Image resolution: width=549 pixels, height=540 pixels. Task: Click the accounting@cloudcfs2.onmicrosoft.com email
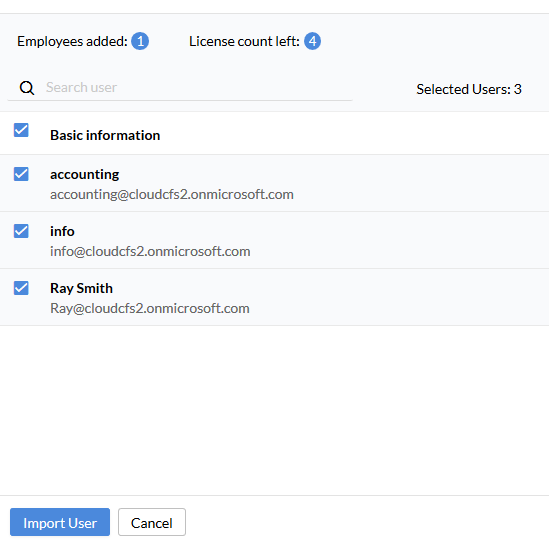coord(172,194)
